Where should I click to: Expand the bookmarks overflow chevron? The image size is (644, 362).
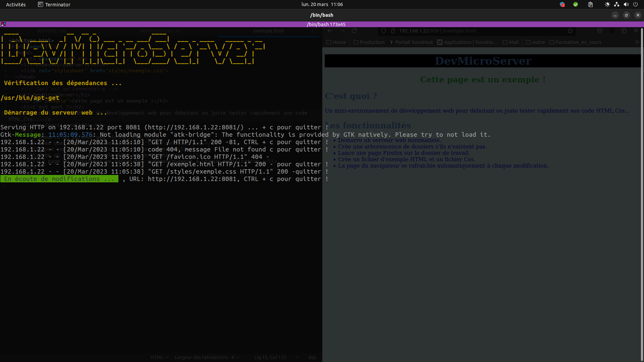[637, 42]
